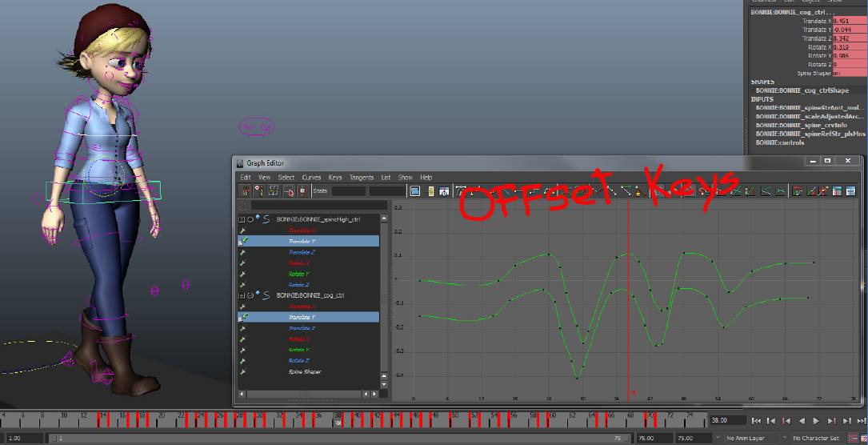Viewport: 868px width, 445px height.
Task: Collapse the BONNIE_spineHigh_ctrl node
Action: pyautogui.click(x=242, y=219)
